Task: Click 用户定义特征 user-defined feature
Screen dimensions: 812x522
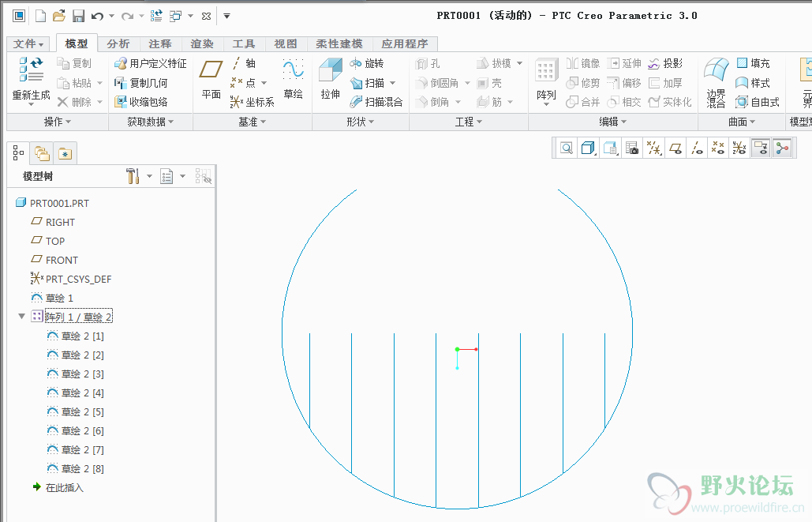Action: (150, 63)
